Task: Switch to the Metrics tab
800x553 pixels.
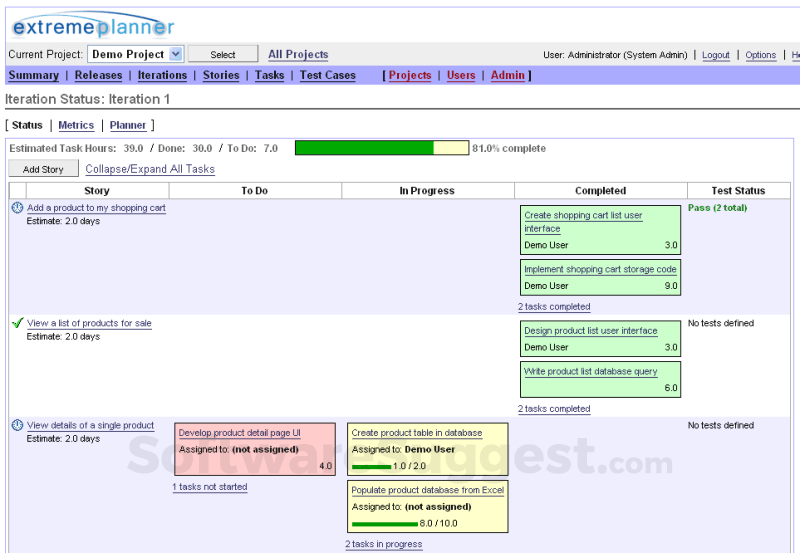Action: [x=76, y=125]
